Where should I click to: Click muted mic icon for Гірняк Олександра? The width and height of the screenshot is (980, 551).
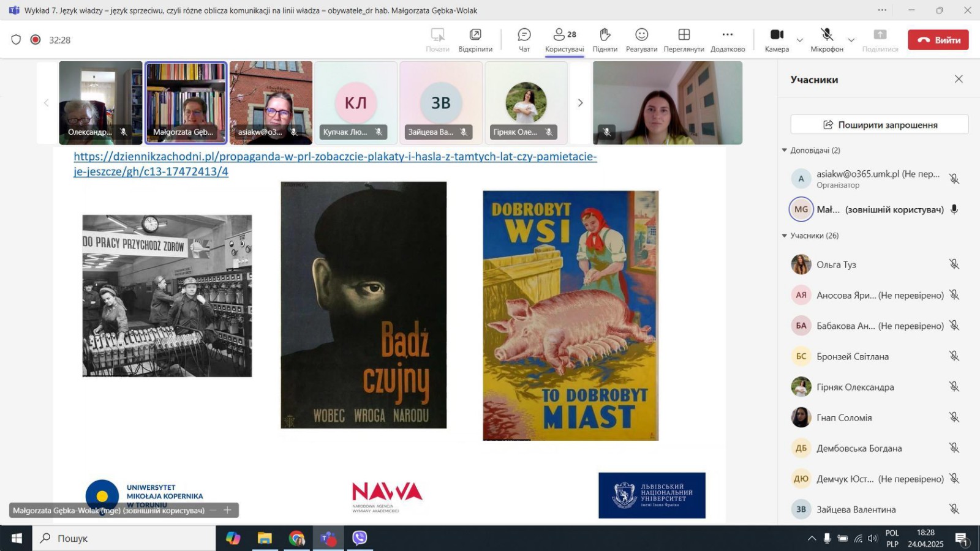[x=954, y=386]
